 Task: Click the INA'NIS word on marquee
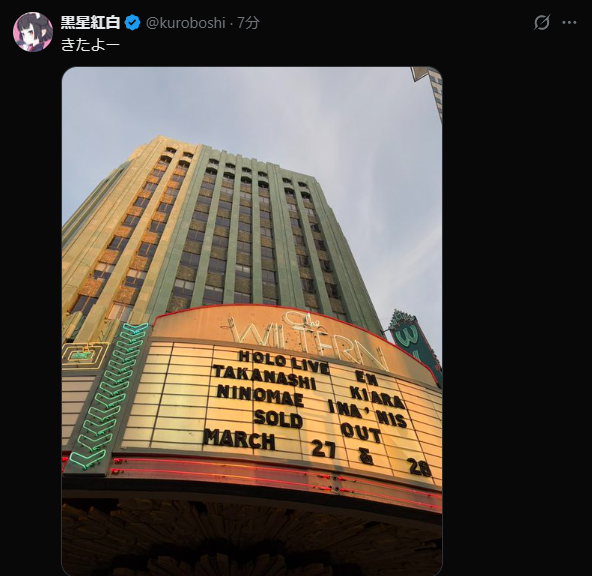pyautogui.click(x=368, y=413)
